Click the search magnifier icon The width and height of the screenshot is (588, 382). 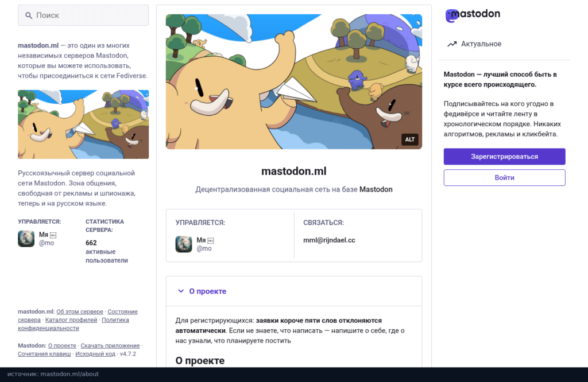[29, 15]
